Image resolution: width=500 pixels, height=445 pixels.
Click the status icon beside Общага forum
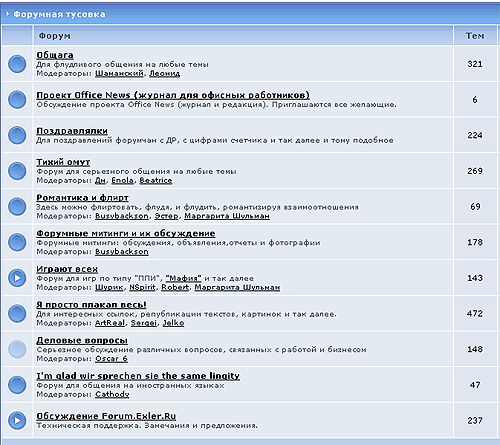coord(17,64)
